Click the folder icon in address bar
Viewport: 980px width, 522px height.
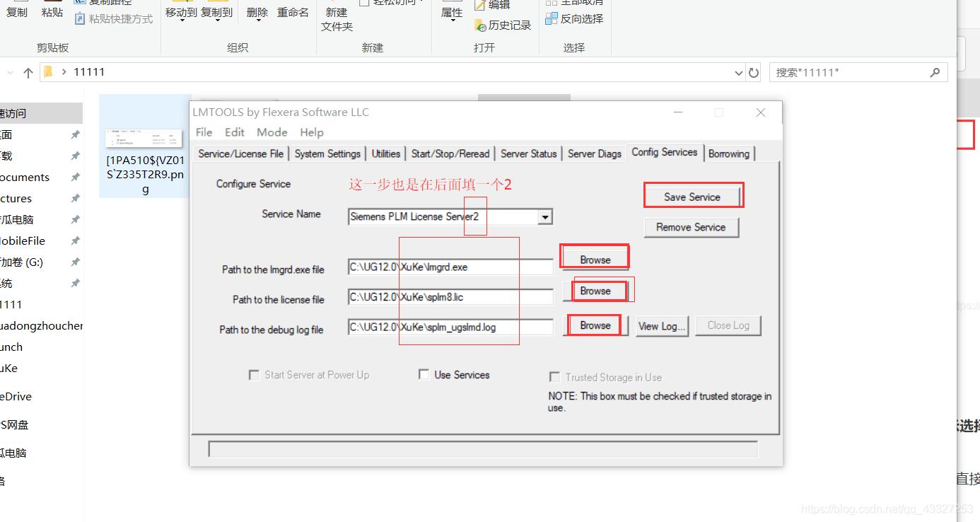pyautogui.click(x=48, y=72)
